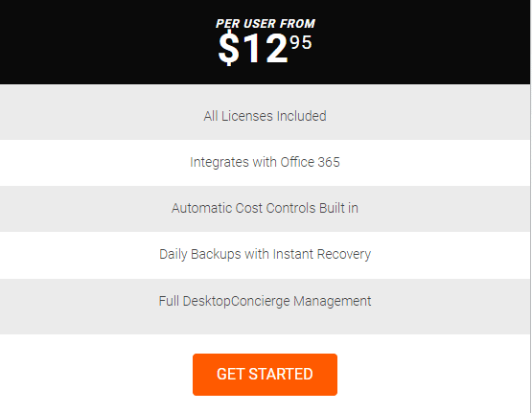
Task: Click the words Office 365
Action: click(310, 162)
